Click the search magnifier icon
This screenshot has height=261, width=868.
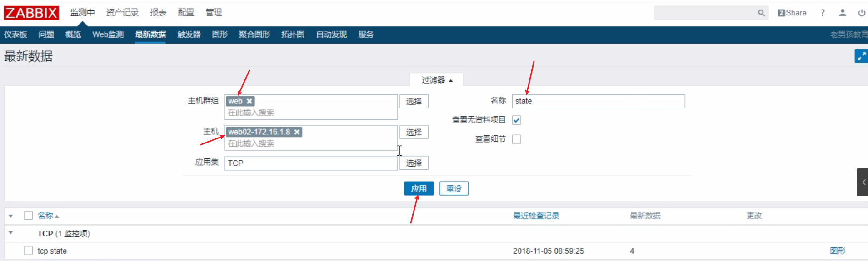coord(761,13)
